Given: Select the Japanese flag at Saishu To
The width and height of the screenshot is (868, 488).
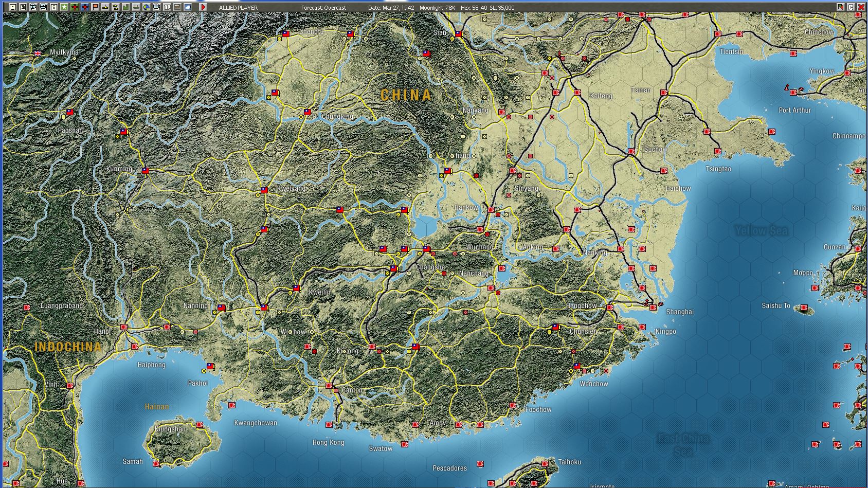Looking at the screenshot, I should (804, 308).
